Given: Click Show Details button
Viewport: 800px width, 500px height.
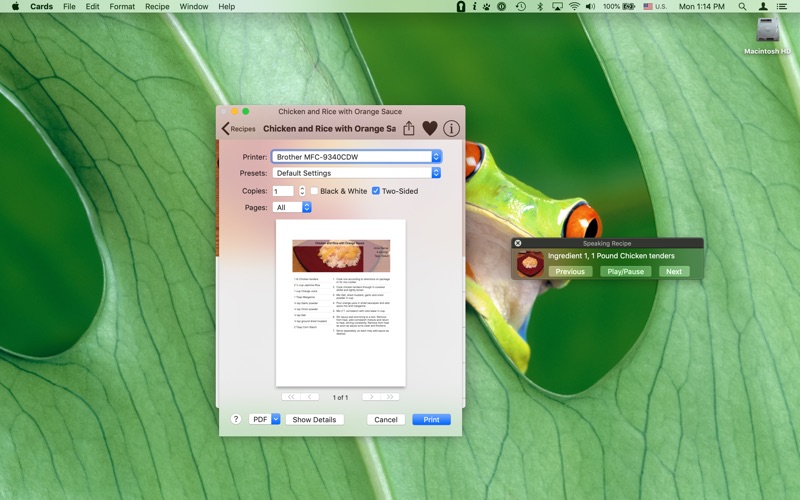Looking at the screenshot, I should point(314,419).
